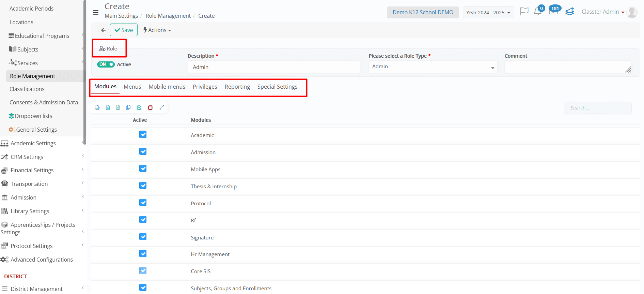
Task: Switch to the Reporting tab
Action: coord(237,87)
